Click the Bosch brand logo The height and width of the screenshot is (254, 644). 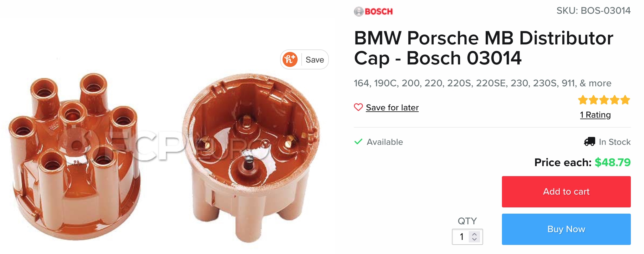pyautogui.click(x=373, y=12)
